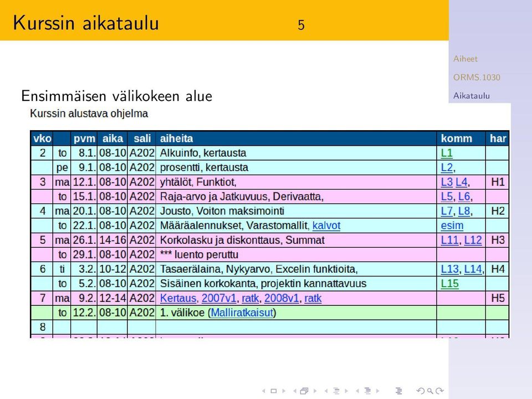Screen dimensions: 532x399
Task: Click the H3 cell in har column
Action: click(x=498, y=240)
